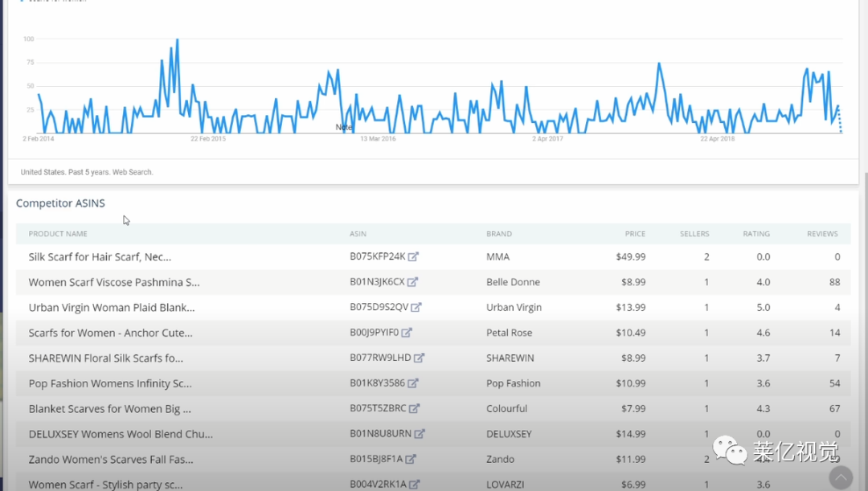Sort table by PRICE column header
This screenshot has height=491, width=868.
tap(636, 234)
